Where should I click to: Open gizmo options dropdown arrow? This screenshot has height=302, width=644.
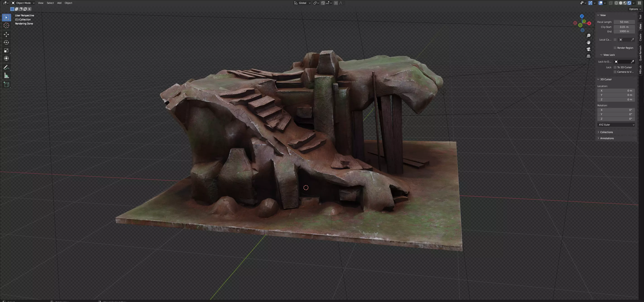coord(595,3)
